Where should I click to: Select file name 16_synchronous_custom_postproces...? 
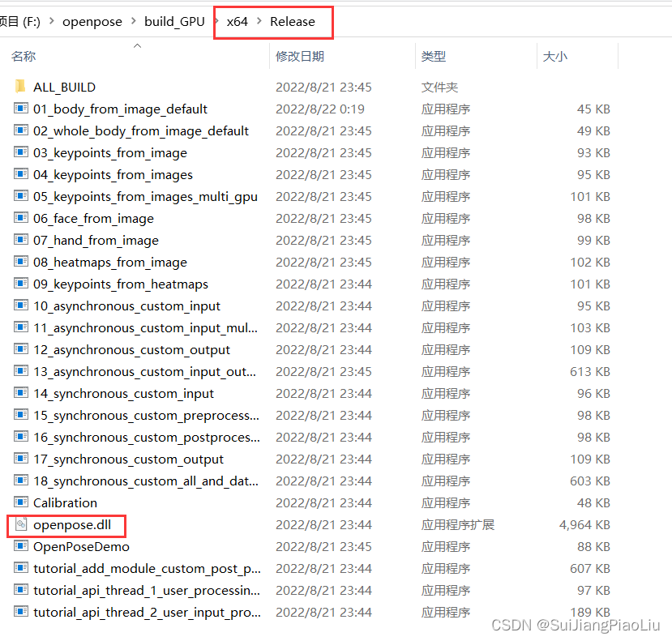click(147, 438)
